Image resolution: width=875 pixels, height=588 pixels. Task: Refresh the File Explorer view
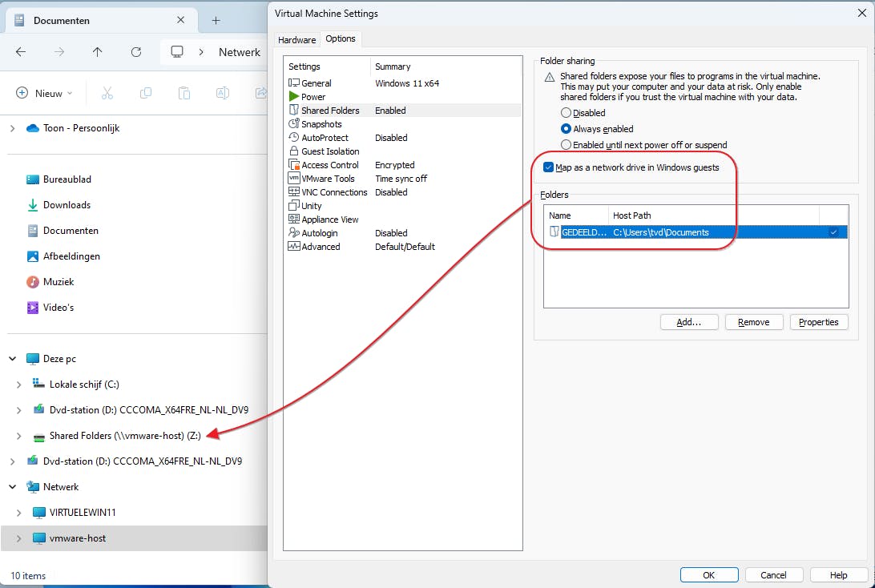click(x=135, y=52)
